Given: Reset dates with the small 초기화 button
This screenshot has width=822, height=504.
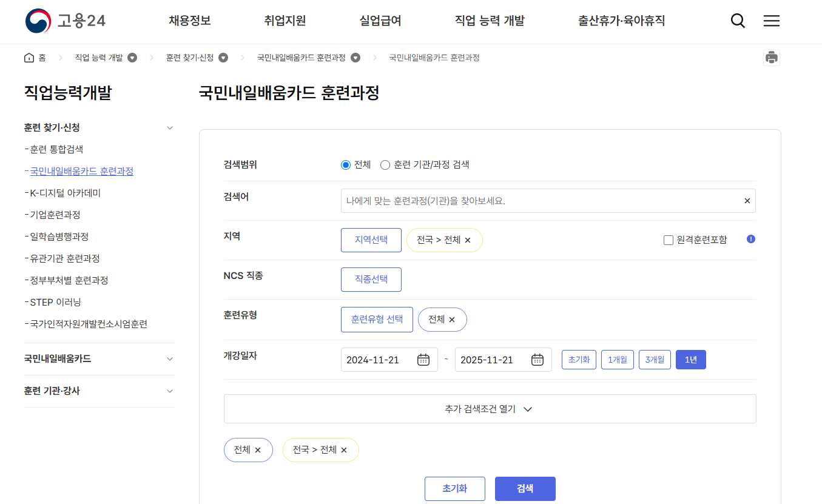Looking at the screenshot, I should tap(579, 360).
